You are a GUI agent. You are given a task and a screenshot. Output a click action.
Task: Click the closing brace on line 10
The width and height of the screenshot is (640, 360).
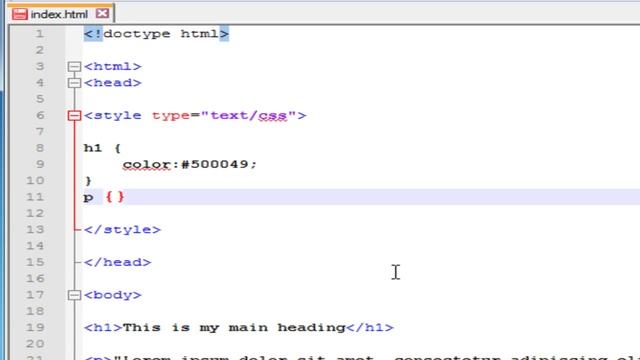click(x=89, y=181)
